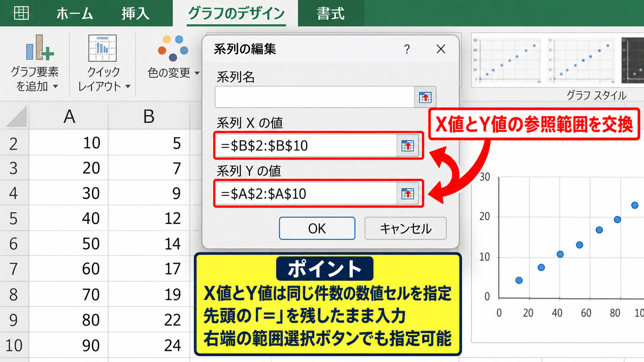Open the 書式 tab

[330, 14]
